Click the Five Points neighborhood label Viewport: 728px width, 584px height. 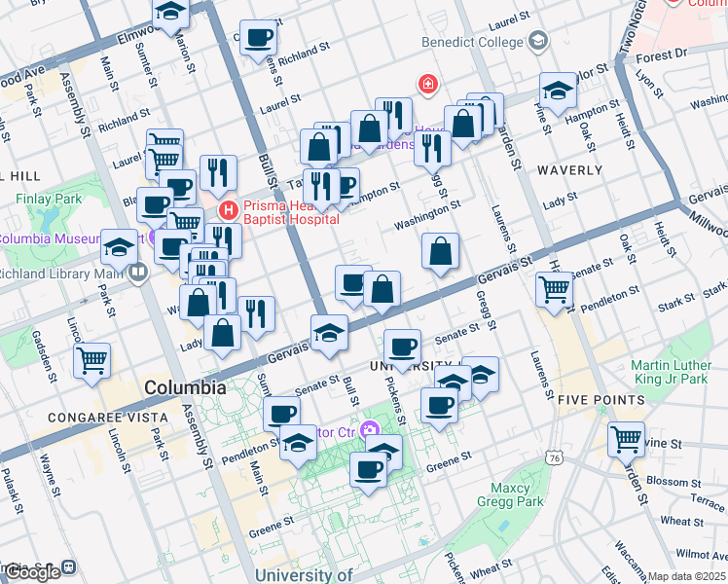[x=601, y=399]
